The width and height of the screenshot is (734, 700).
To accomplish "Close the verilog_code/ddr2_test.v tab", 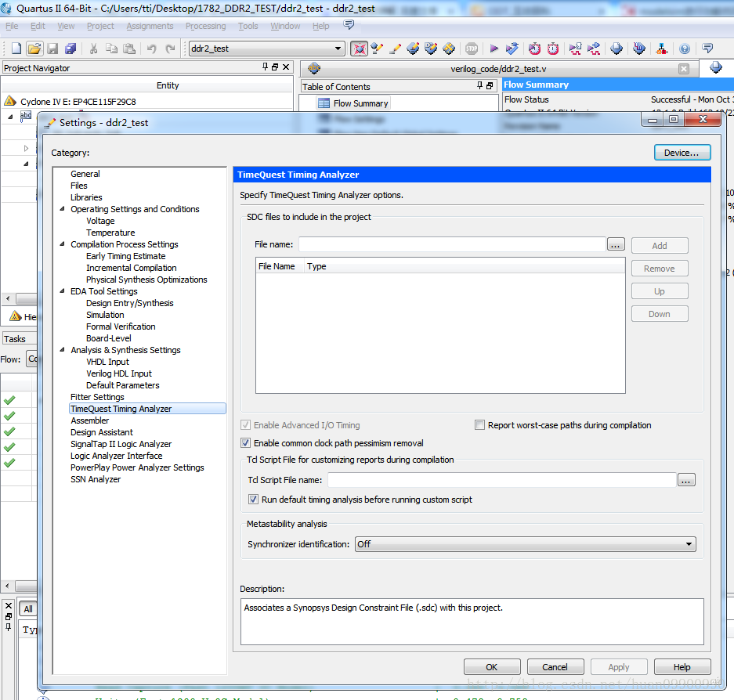I will 684,69.
